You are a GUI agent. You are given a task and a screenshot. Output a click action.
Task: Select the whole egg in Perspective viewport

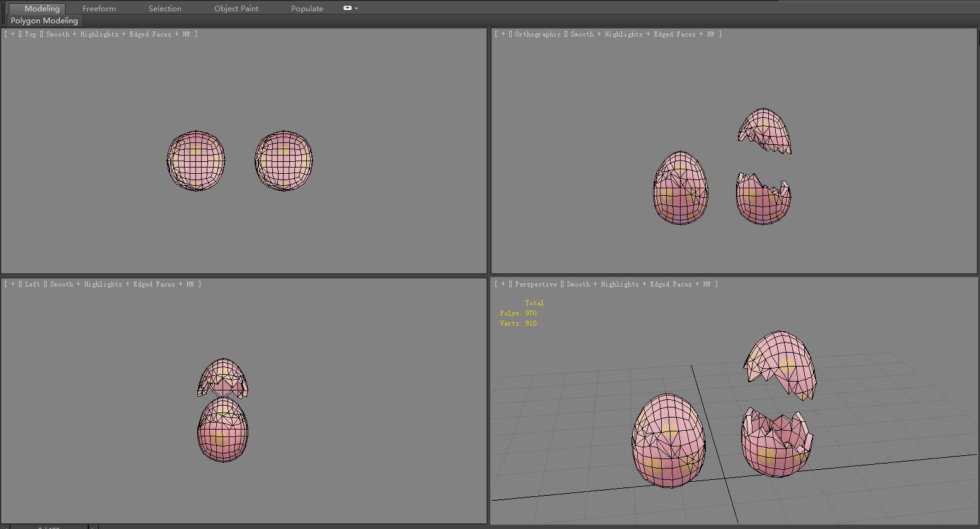[x=669, y=441]
